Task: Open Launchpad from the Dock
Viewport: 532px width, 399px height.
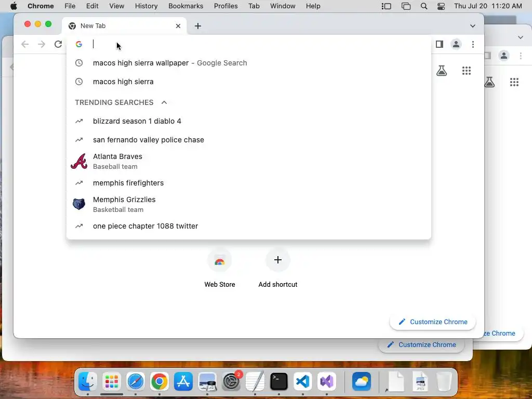Action: tap(112, 381)
